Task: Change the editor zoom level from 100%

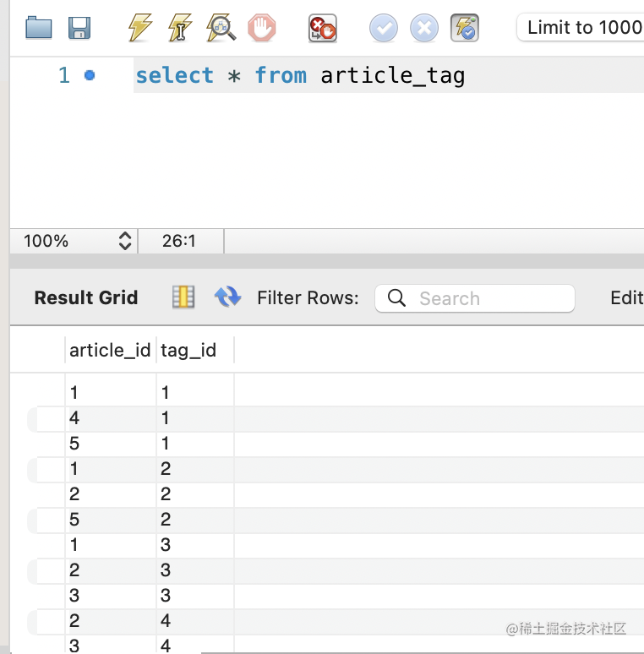Action: 124,241
